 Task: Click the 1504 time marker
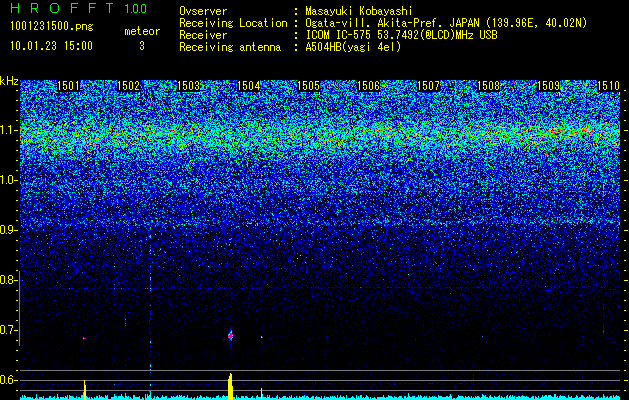coord(249,86)
